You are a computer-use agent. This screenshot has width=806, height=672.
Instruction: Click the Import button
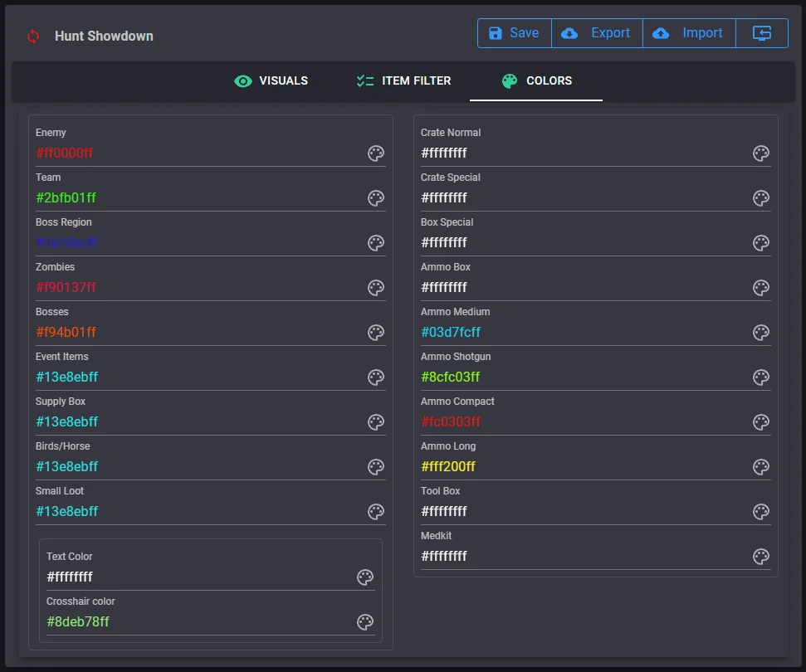(689, 33)
